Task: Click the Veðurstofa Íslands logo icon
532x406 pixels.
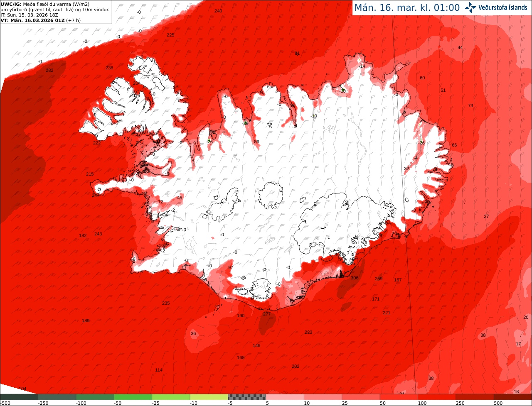Action: click(x=470, y=7)
